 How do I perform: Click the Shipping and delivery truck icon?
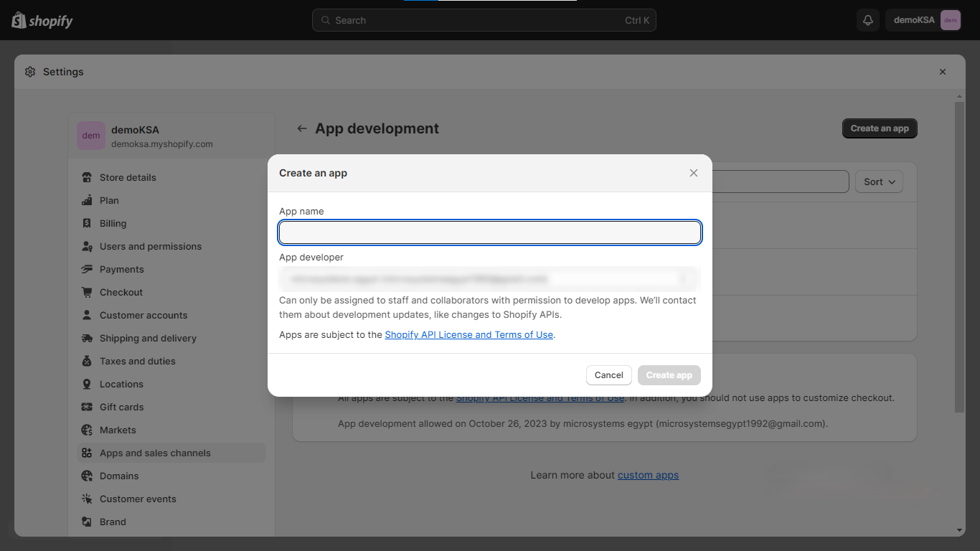coord(87,338)
